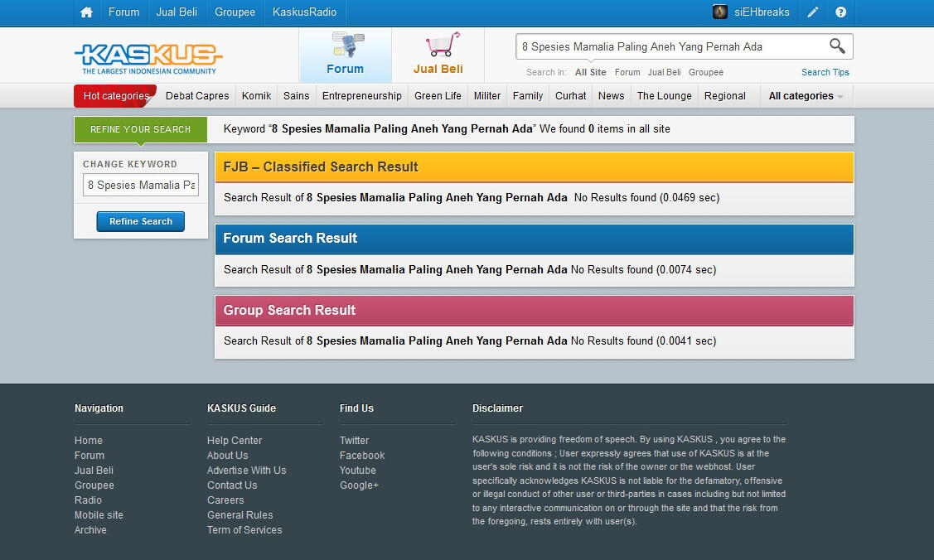This screenshot has height=560, width=934.
Task: Open the footer Home link
Action: tap(88, 441)
